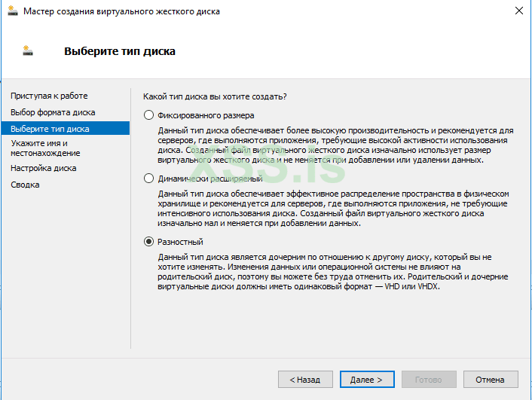532x400 pixels.
Task: Close the virtual hard disk wizard window
Action: pos(519,11)
